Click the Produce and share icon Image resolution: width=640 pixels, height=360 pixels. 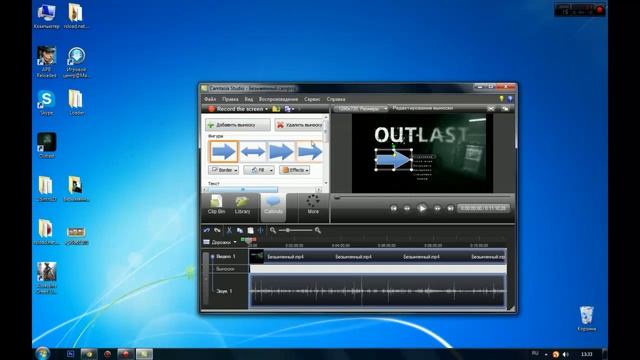coord(288,109)
